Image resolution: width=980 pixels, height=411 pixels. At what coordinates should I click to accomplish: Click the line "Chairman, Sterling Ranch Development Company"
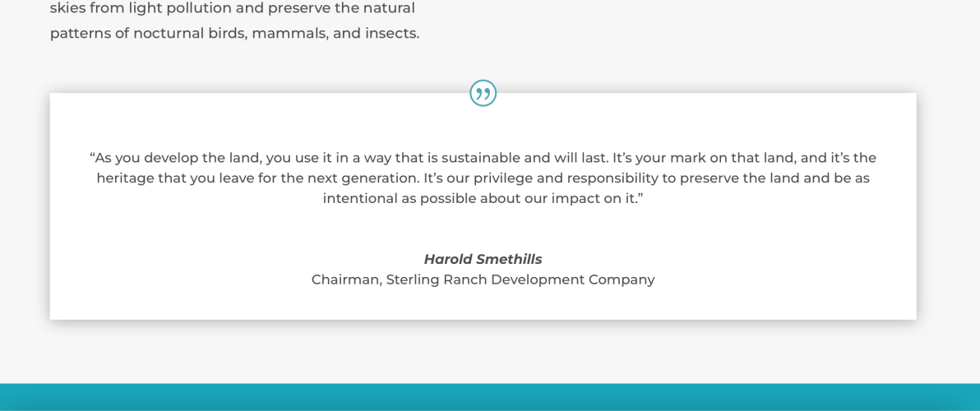click(483, 279)
